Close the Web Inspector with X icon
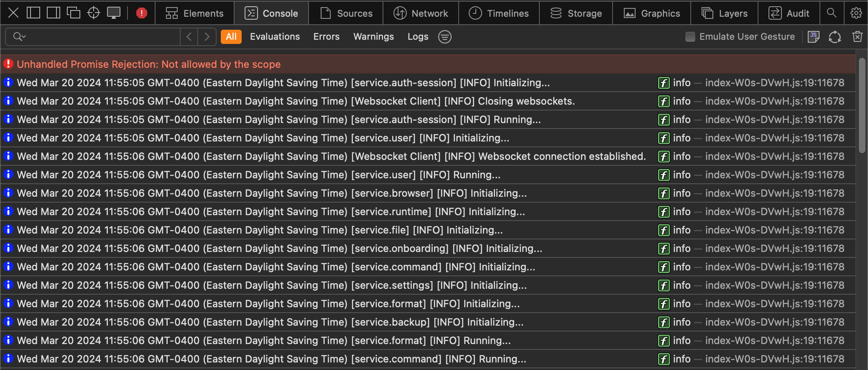The image size is (868, 370). click(x=13, y=13)
